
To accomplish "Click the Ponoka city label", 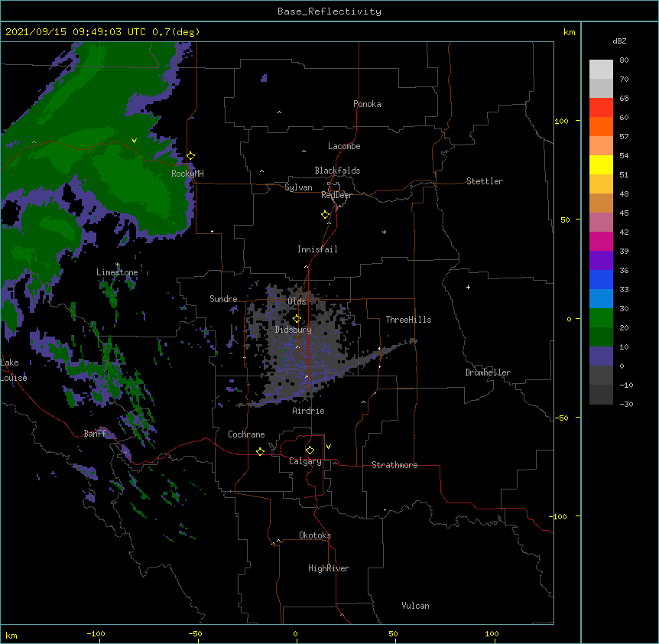I will pyautogui.click(x=367, y=104).
